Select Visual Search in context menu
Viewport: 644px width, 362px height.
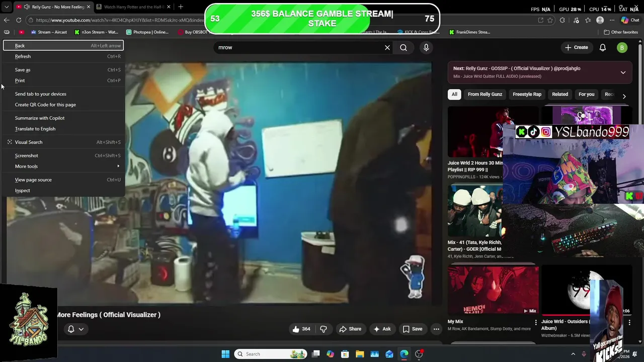(x=63, y=142)
